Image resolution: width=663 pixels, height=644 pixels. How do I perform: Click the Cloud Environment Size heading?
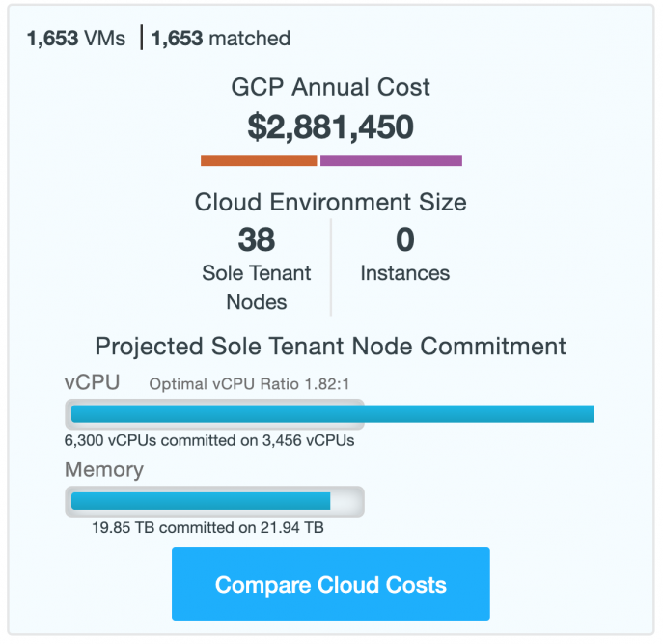330,202
